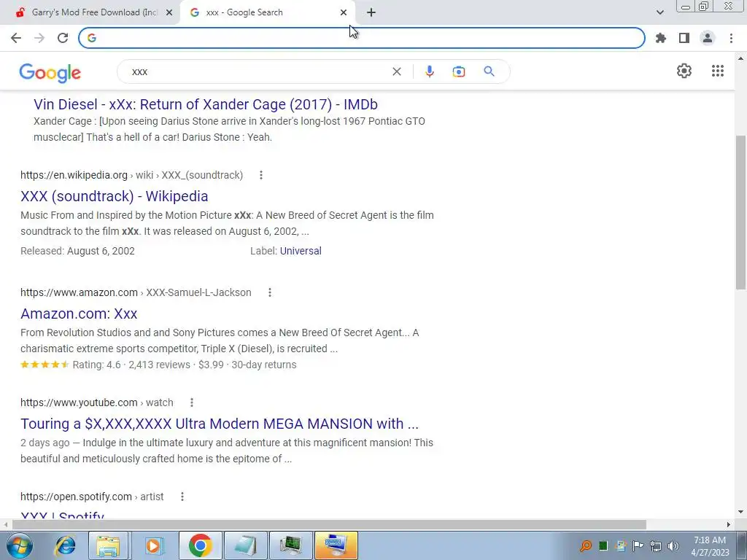Open a new browser tab
This screenshot has height=560, width=747.
[371, 12]
